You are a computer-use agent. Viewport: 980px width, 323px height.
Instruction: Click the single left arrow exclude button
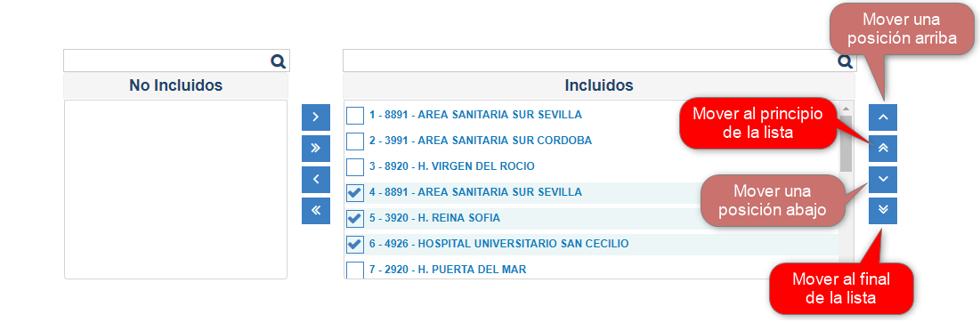[316, 180]
